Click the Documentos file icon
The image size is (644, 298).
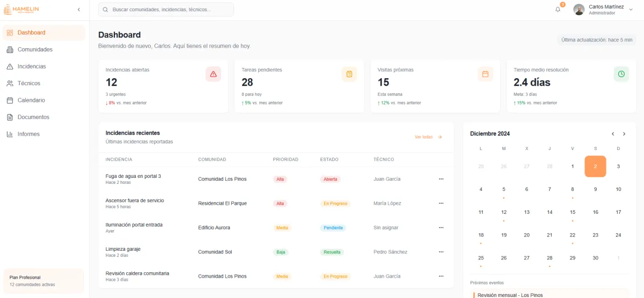tap(10, 117)
